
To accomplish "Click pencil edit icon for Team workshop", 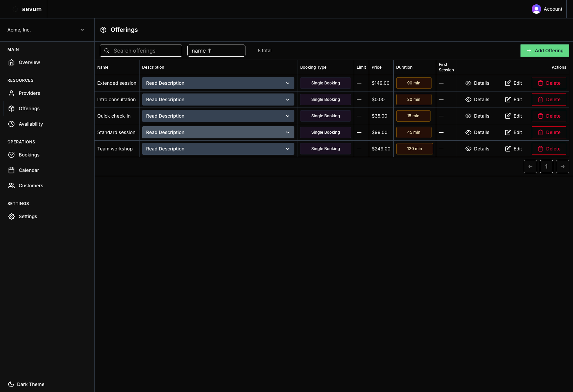I will (508, 149).
